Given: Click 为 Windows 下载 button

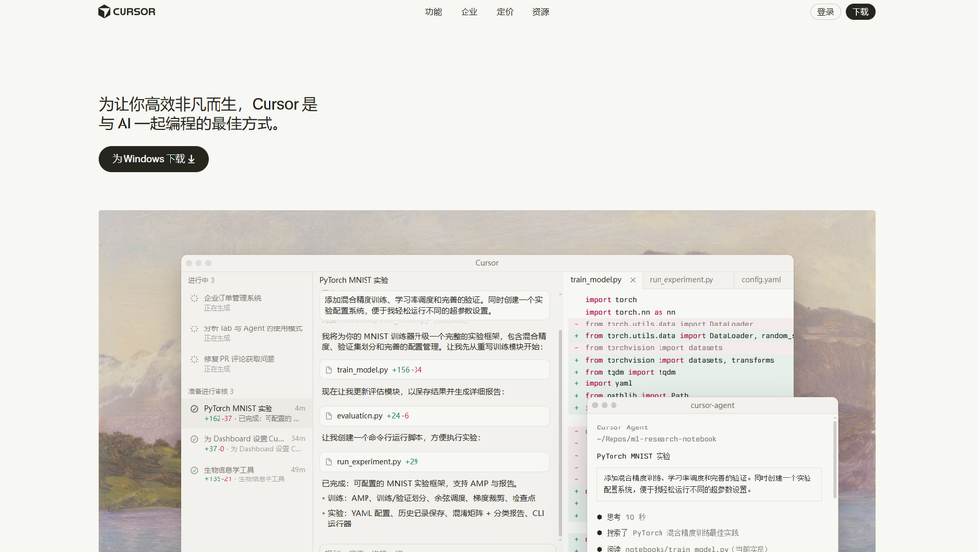Looking at the screenshot, I should [x=153, y=159].
